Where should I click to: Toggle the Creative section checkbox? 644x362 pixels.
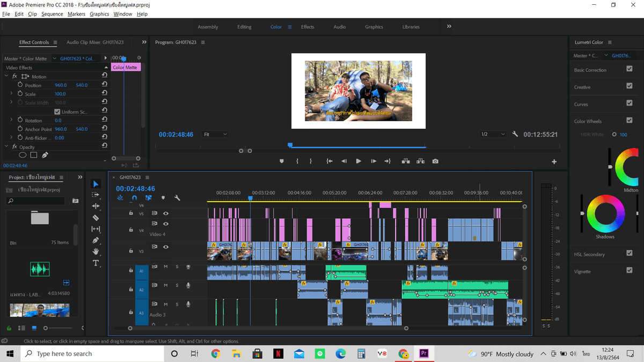pos(630,86)
